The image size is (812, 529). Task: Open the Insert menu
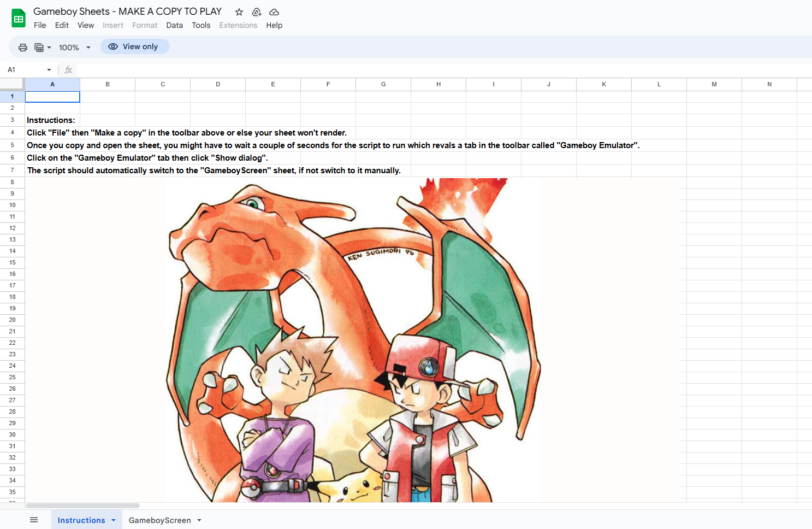tap(113, 25)
